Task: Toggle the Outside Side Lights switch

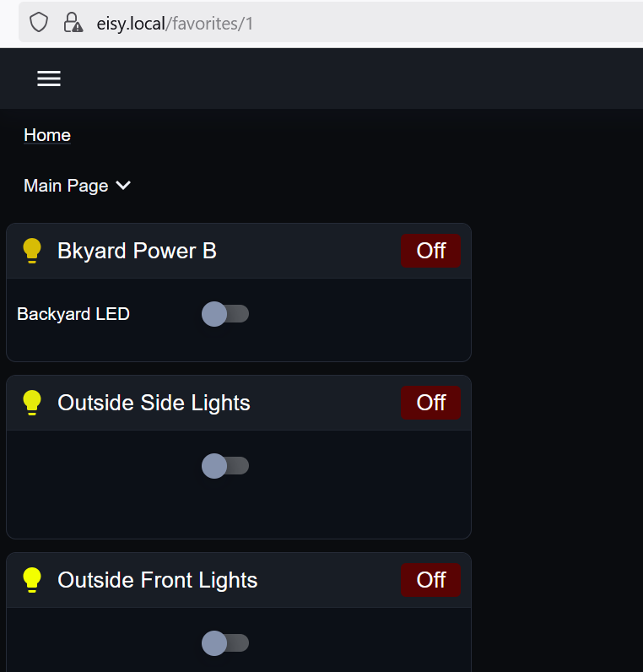Action: tap(225, 466)
